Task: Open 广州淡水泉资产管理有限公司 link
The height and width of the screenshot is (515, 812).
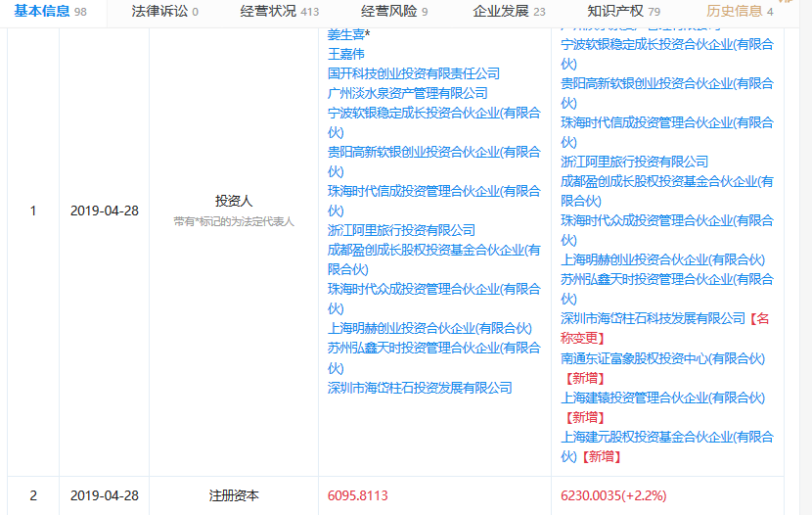Action: pyautogui.click(x=408, y=93)
